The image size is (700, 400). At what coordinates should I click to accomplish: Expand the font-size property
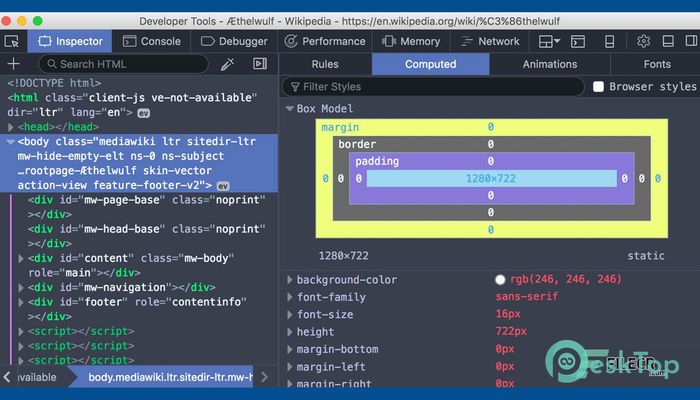point(290,314)
